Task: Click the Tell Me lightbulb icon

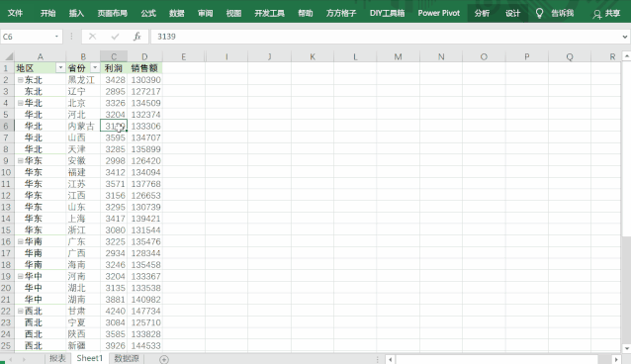Action: [x=539, y=13]
